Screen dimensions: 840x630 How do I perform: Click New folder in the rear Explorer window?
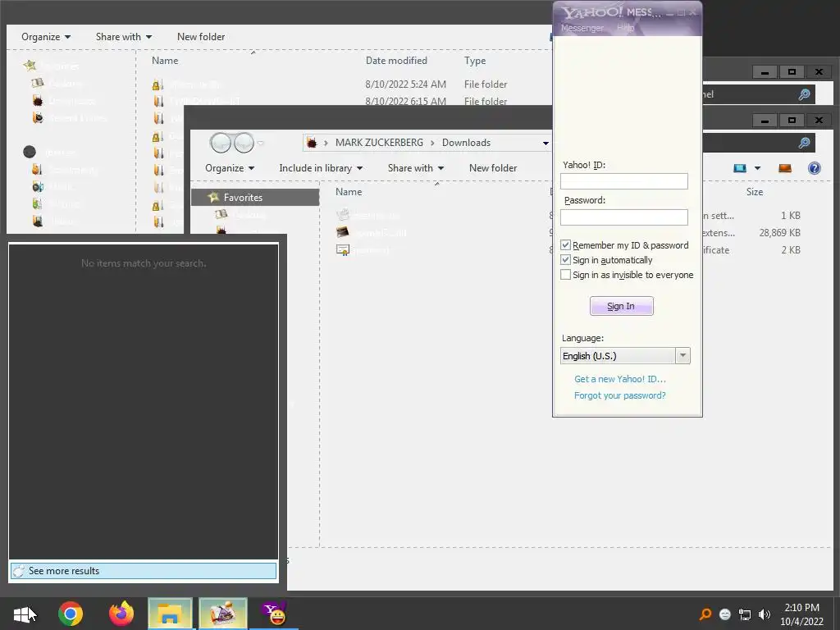(x=201, y=37)
